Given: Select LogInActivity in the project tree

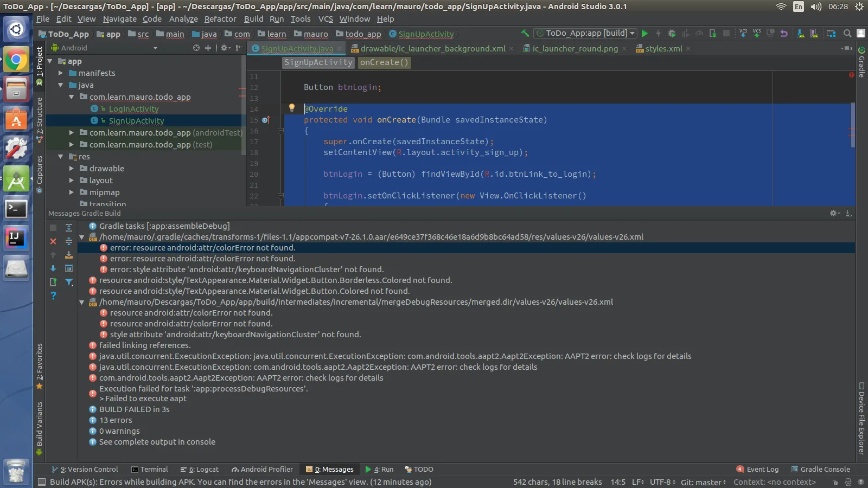Looking at the screenshot, I should [x=133, y=109].
